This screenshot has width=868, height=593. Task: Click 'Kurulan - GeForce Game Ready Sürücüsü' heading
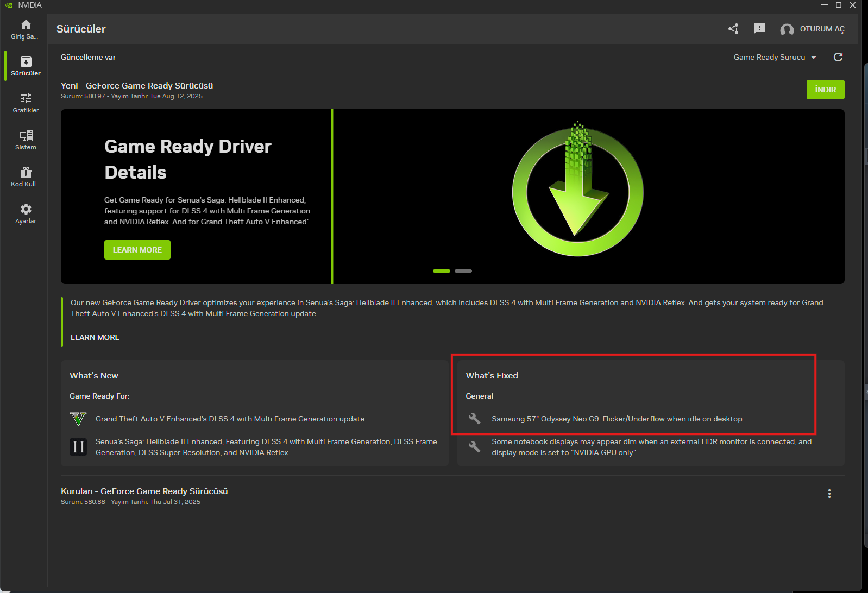[144, 491]
